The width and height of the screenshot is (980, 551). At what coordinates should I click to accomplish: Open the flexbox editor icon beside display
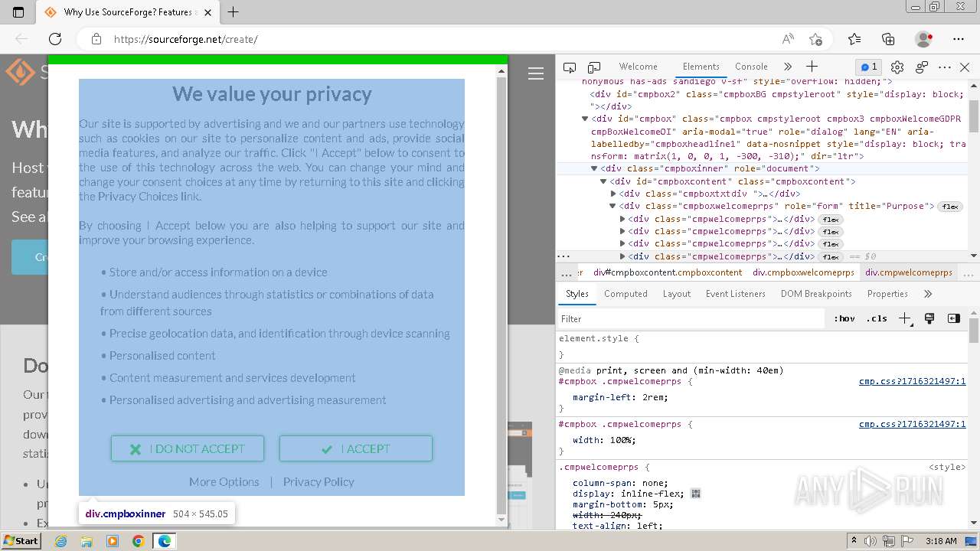[x=696, y=494]
